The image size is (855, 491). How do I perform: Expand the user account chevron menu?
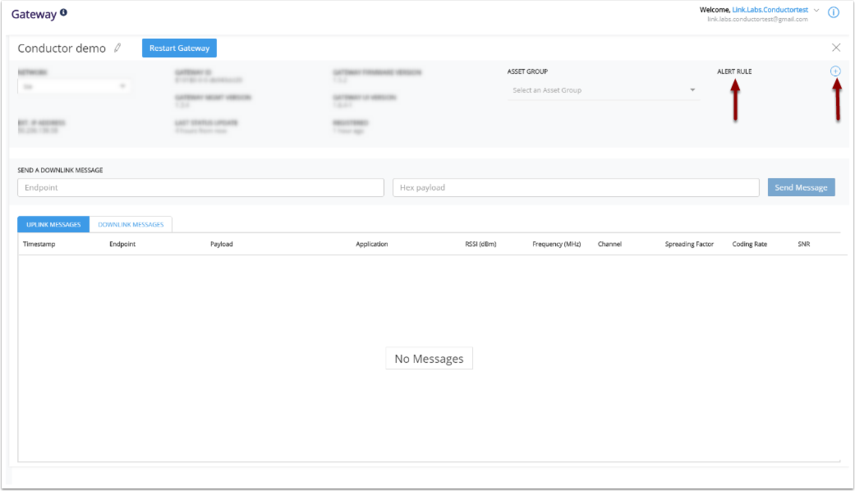(817, 10)
